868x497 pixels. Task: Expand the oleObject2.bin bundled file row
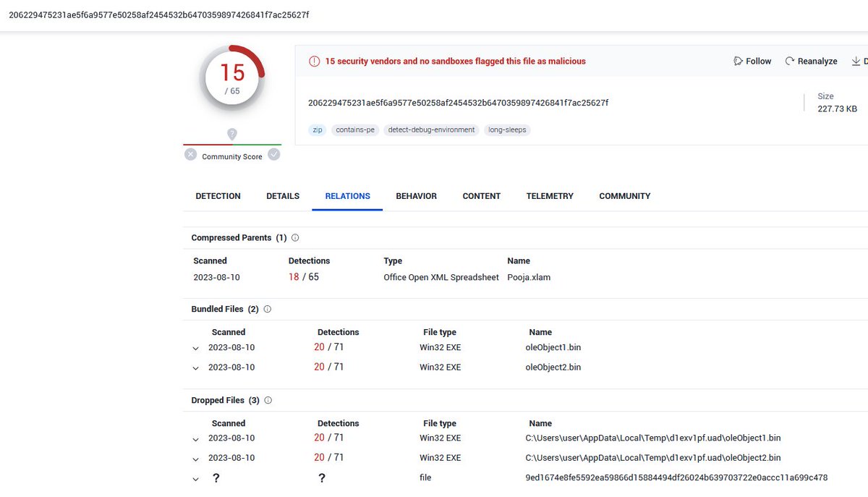click(195, 367)
